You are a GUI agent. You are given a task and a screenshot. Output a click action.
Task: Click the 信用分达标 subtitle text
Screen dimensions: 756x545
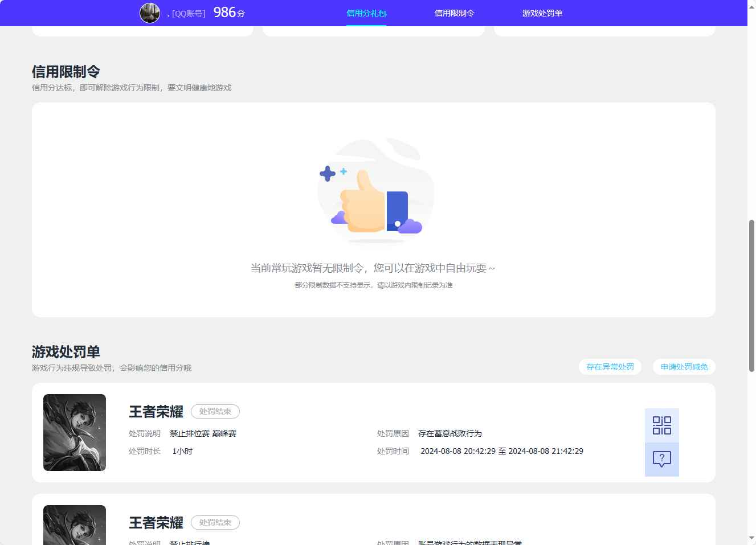(132, 88)
